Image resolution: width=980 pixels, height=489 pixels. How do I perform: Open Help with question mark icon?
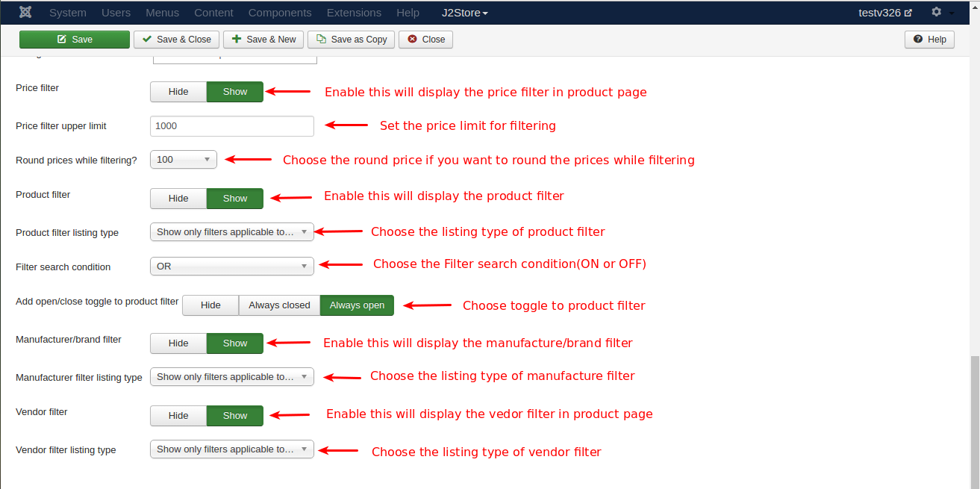click(929, 40)
